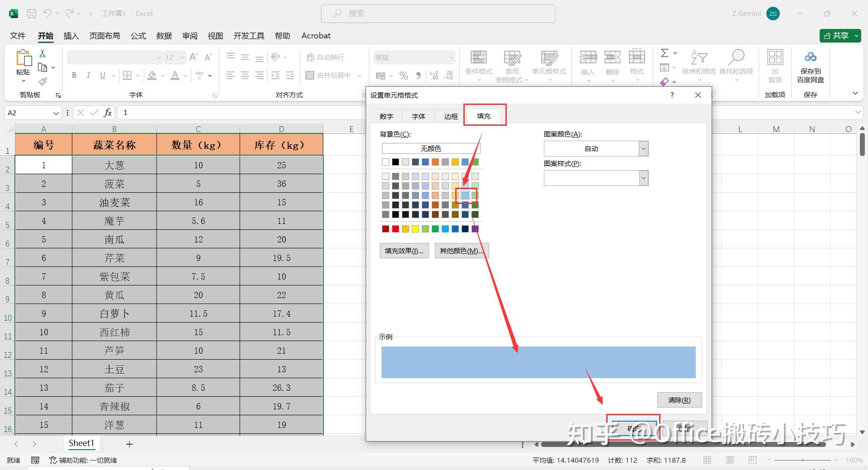Expand the formula bar
Screen dimensions: 868x470
tap(858, 112)
